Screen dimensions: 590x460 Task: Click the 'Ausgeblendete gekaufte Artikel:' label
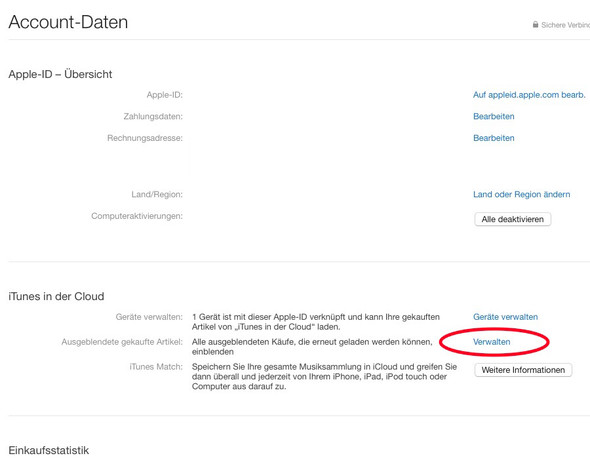tap(122, 342)
